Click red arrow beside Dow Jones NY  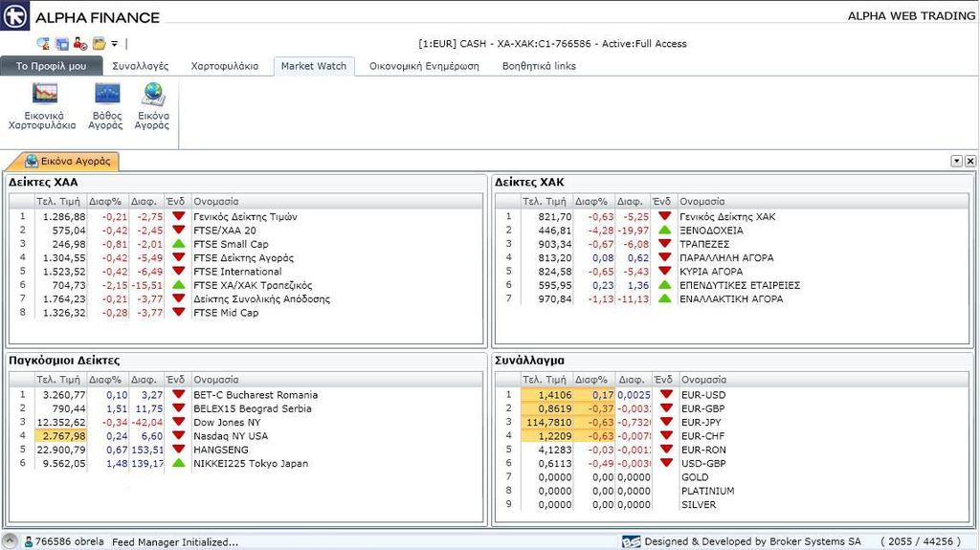coord(179,422)
